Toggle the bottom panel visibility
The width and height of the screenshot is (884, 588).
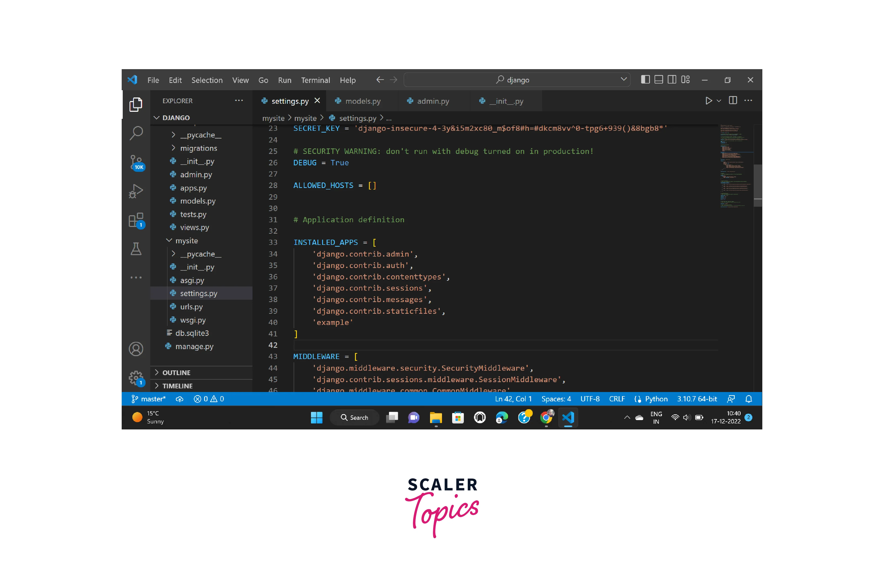pyautogui.click(x=659, y=80)
